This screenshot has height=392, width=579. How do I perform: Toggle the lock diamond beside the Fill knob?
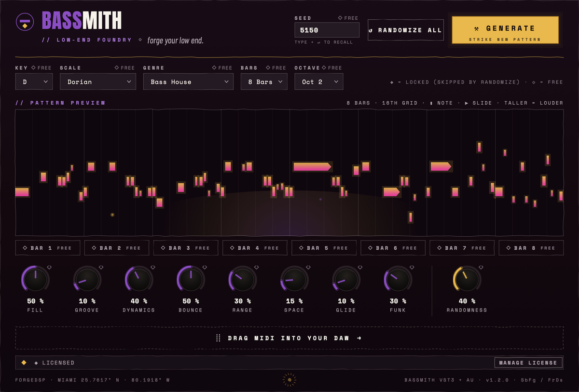(49, 267)
